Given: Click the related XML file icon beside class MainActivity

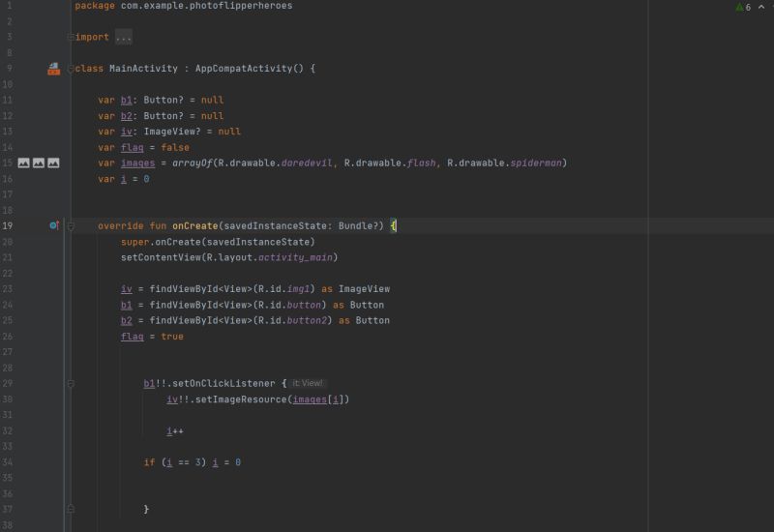Looking at the screenshot, I should [54, 69].
